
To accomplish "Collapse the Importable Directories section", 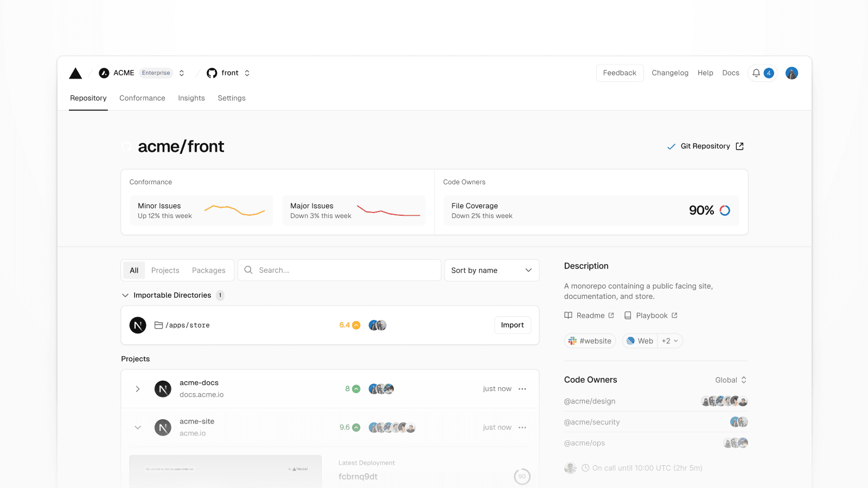I will pyautogui.click(x=125, y=296).
